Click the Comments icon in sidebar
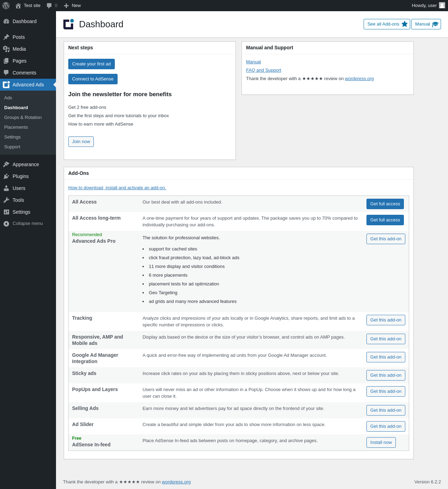 coord(6,73)
